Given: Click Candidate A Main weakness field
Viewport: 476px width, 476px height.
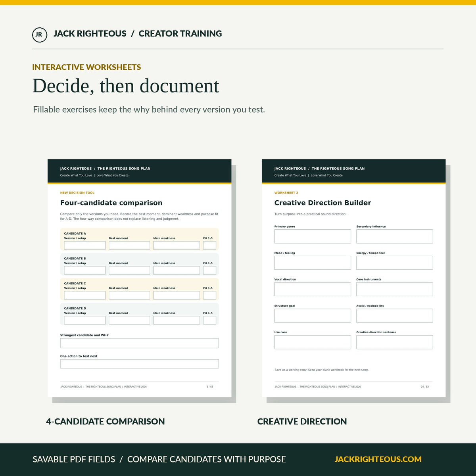Looking at the screenshot, I should [177, 246].
